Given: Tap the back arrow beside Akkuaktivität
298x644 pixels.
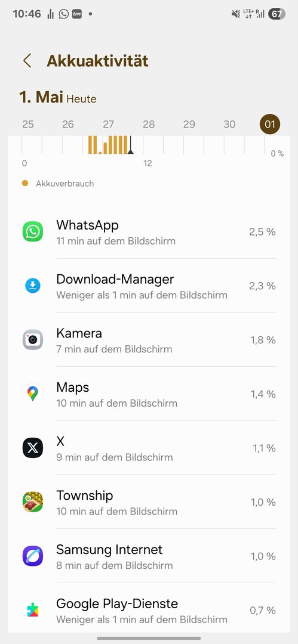Looking at the screenshot, I should pos(27,61).
